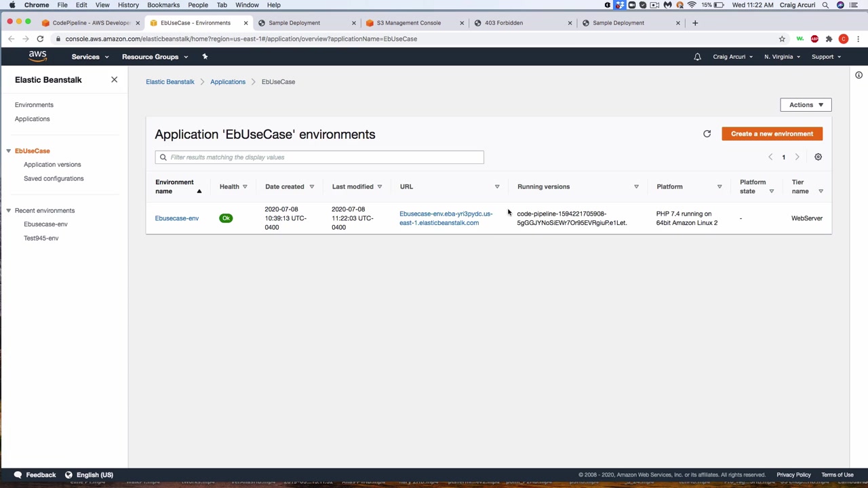This screenshot has width=868, height=488.
Task: Open the info panel icon at right edge
Action: (x=859, y=75)
